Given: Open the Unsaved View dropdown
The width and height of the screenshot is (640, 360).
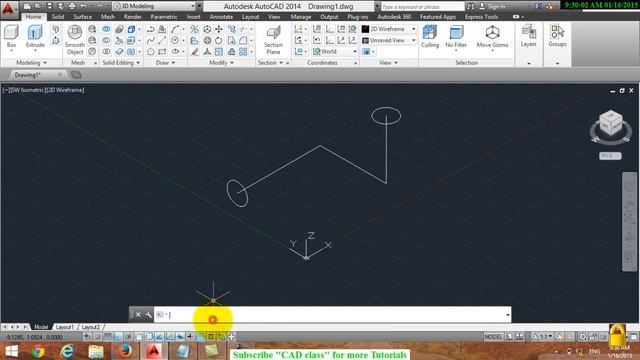Looking at the screenshot, I should 389,40.
